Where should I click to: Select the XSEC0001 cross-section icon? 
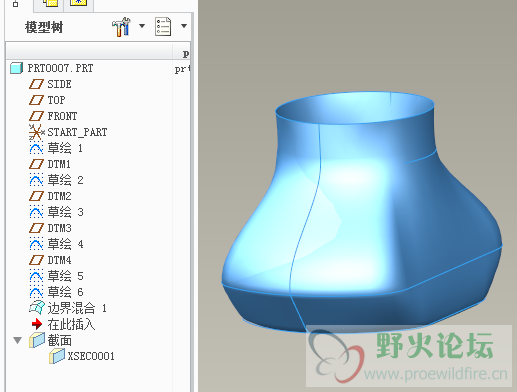(57, 356)
